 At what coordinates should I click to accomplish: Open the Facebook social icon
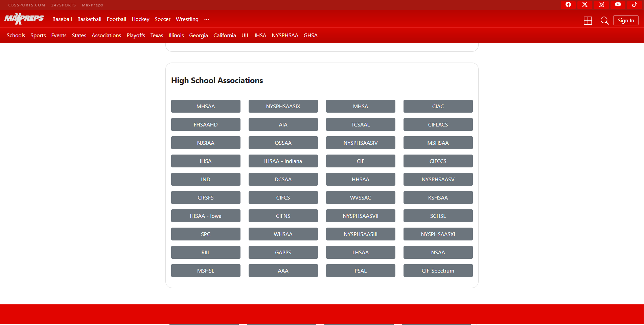[568, 4]
